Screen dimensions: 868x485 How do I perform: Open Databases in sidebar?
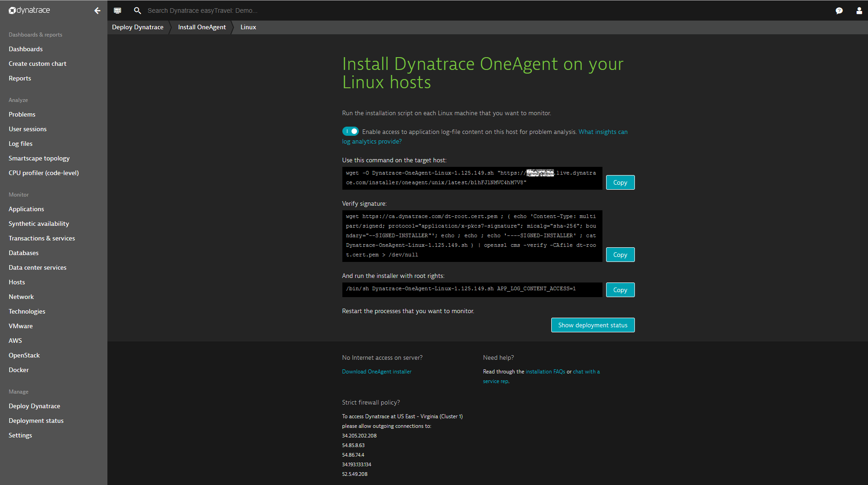(23, 253)
